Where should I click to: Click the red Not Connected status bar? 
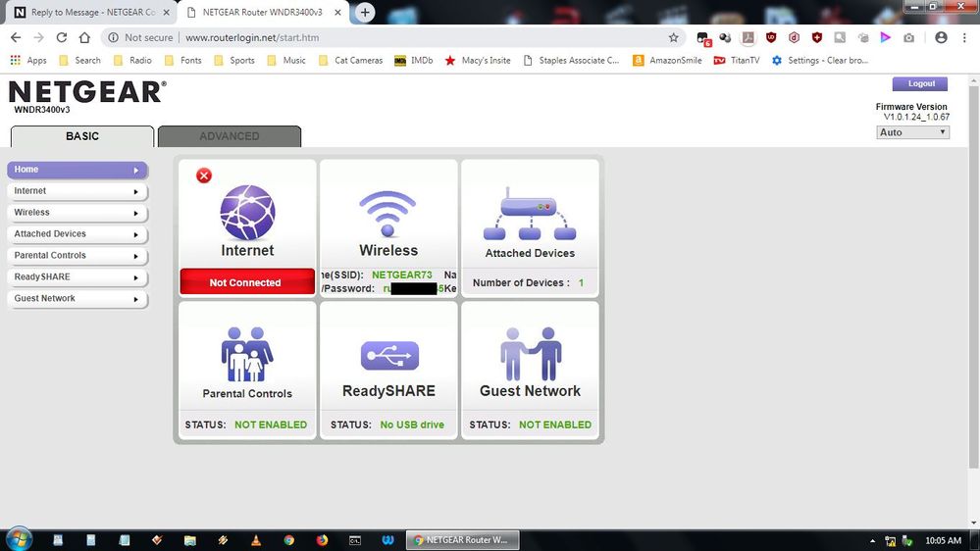[246, 282]
